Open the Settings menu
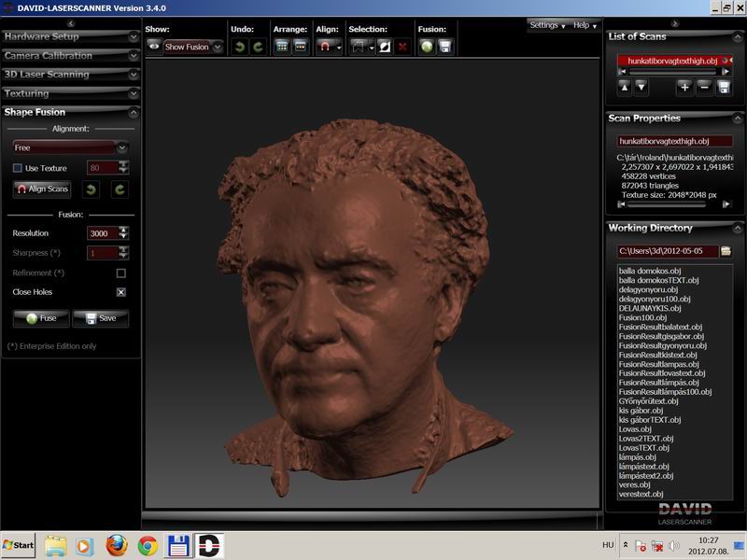 pyautogui.click(x=547, y=25)
